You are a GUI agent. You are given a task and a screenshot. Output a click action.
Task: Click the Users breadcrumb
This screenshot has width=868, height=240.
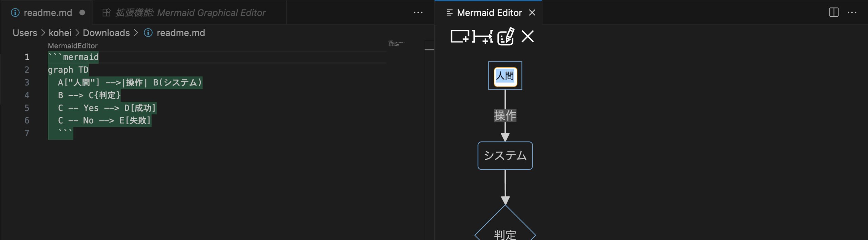[25, 33]
